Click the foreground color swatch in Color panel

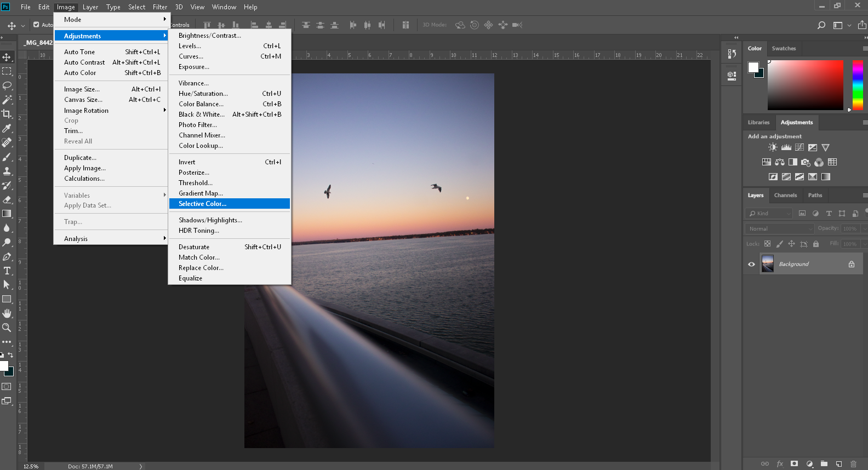tap(753, 67)
